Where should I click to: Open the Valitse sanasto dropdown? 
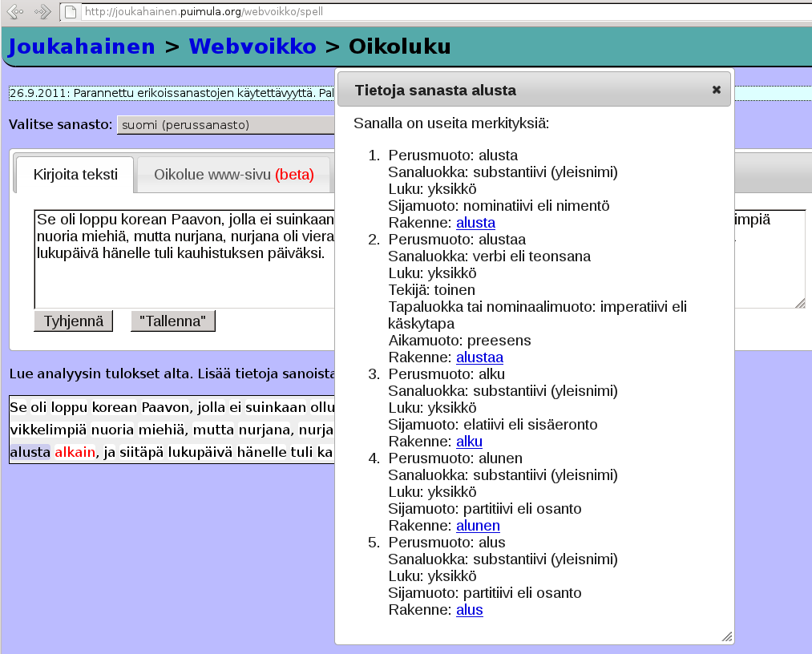tap(226, 125)
